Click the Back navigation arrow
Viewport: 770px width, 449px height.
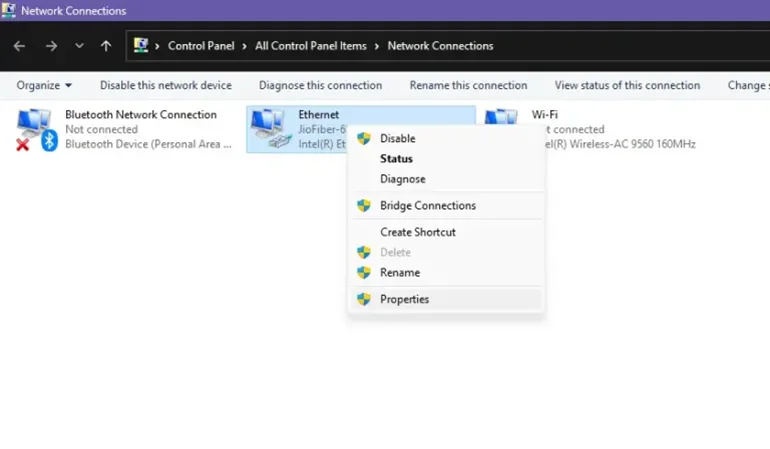19,46
